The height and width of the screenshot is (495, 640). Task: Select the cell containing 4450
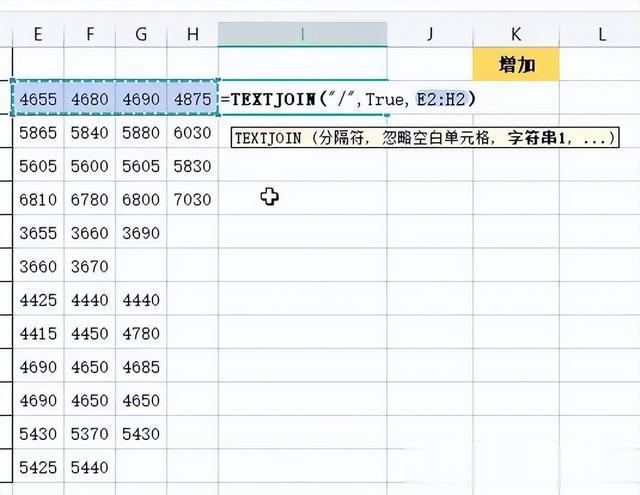[90, 333]
